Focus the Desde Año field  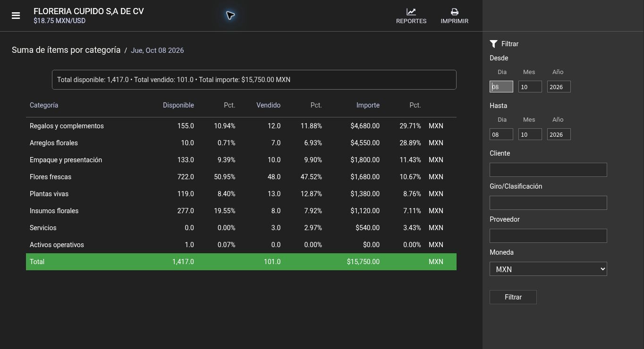[x=559, y=87]
